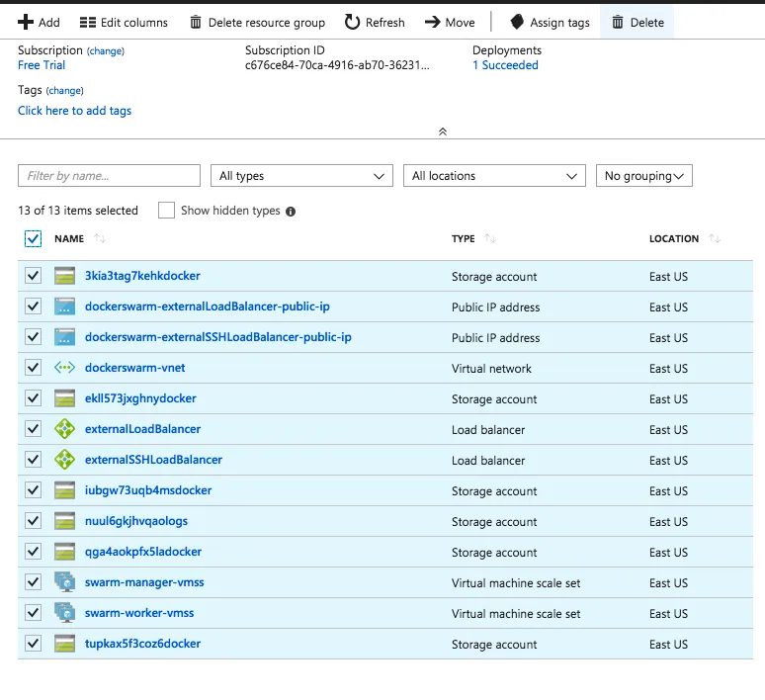This screenshot has width=765, height=700.
Task: Uncheck the swarm-worker-vmss row checkbox
Action: [x=33, y=613]
